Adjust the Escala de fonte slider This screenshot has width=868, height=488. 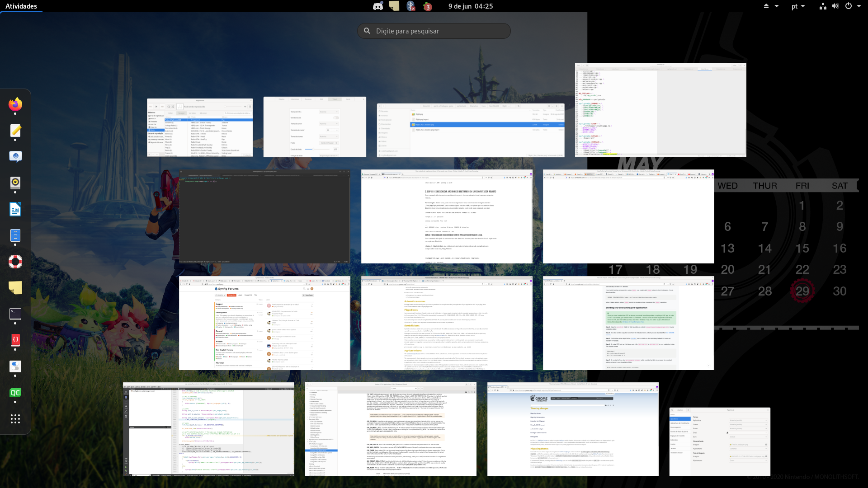pos(313,150)
